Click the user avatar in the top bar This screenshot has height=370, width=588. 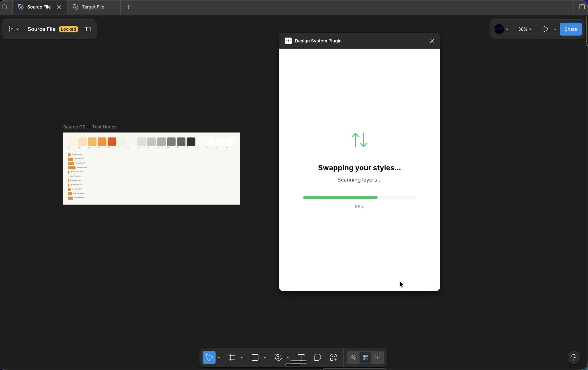pyautogui.click(x=499, y=29)
